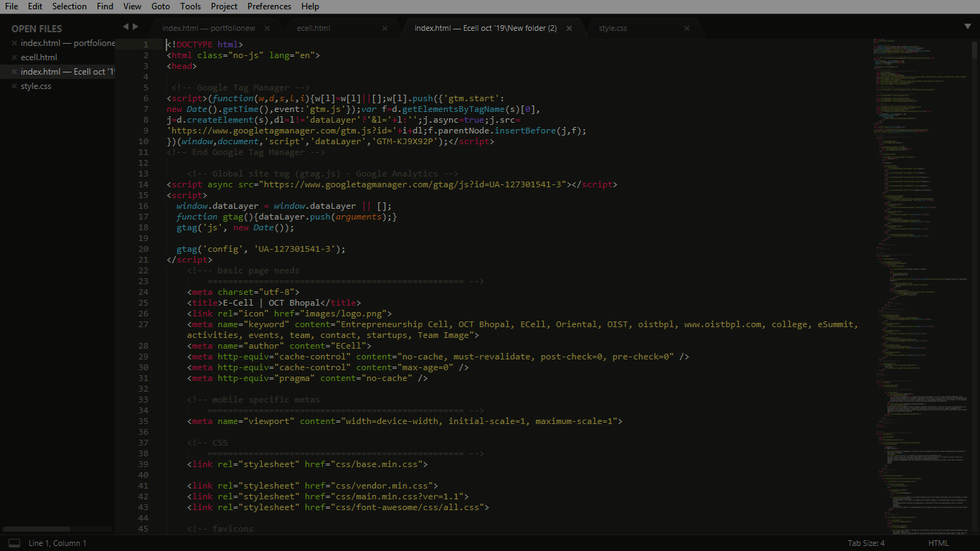The height and width of the screenshot is (551, 980).
Task: Open the tab list dropdown arrow
Action: [x=967, y=27]
